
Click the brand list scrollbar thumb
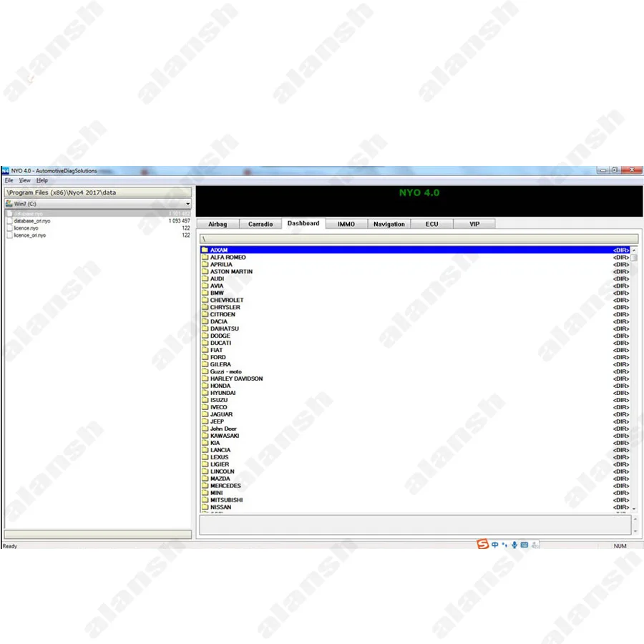pyautogui.click(x=634, y=258)
